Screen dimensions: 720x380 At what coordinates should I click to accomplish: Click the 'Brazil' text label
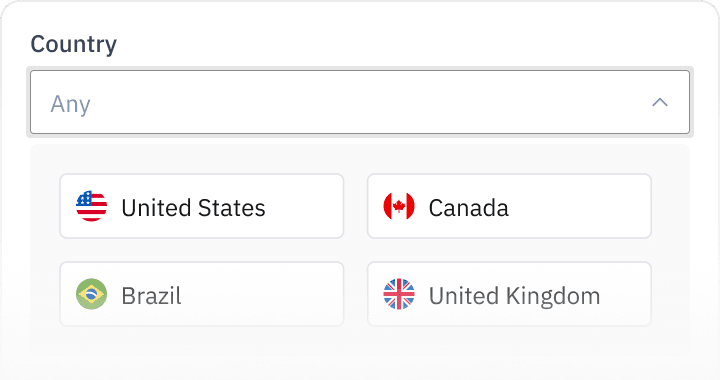[x=151, y=296]
